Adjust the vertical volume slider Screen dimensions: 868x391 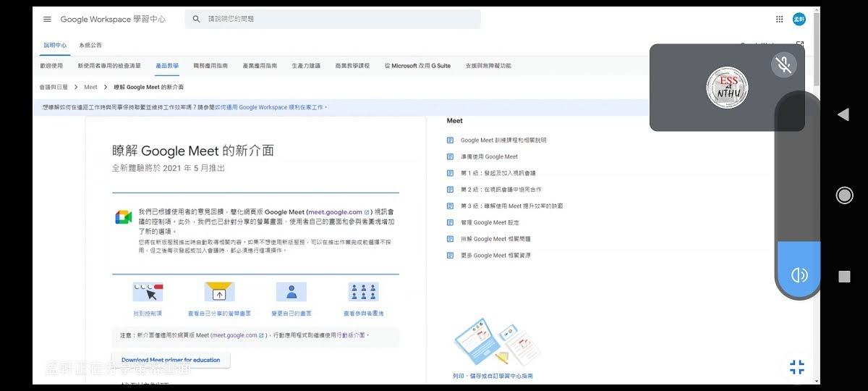798,195
